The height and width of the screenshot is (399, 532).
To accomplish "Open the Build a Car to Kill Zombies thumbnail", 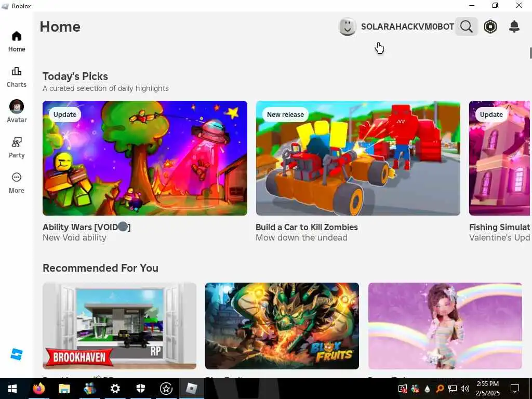I will coord(358,158).
